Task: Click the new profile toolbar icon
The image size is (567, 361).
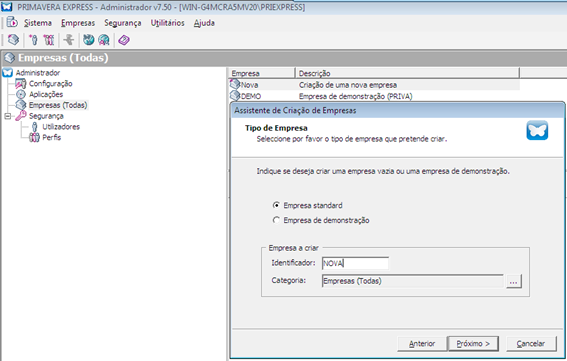Action: pyautogui.click(x=49, y=40)
